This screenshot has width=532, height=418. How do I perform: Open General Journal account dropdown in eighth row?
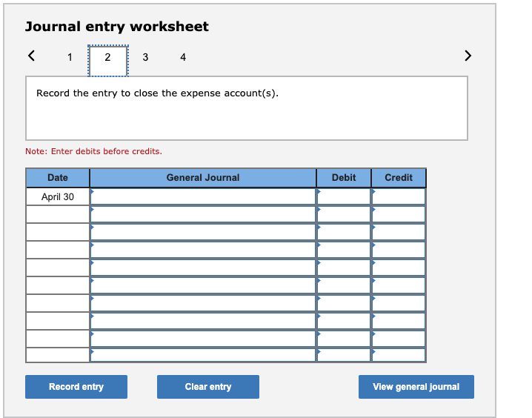point(203,321)
